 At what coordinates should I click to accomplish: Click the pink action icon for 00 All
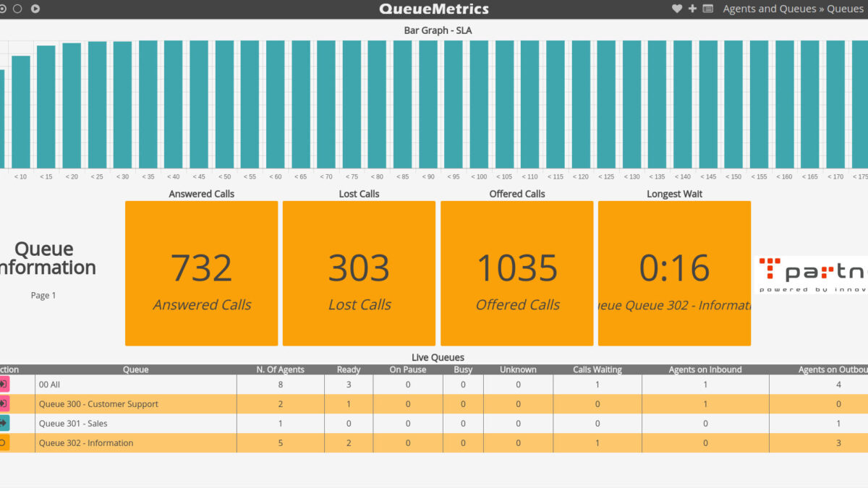[x=4, y=384]
